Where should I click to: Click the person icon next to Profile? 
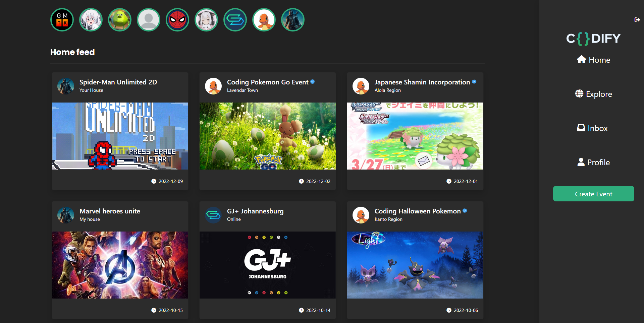(581, 162)
